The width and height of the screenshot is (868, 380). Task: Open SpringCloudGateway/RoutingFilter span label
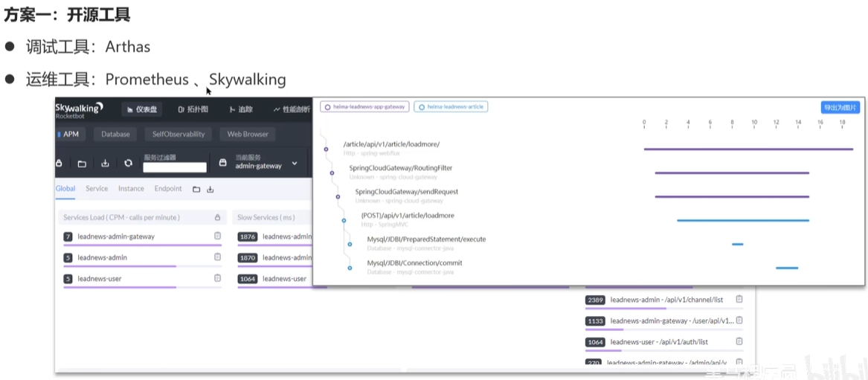click(x=402, y=168)
